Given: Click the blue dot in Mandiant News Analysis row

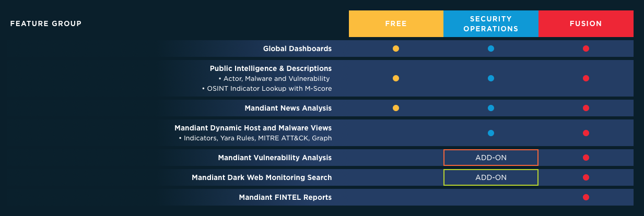Looking at the screenshot, I should (x=491, y=108).
